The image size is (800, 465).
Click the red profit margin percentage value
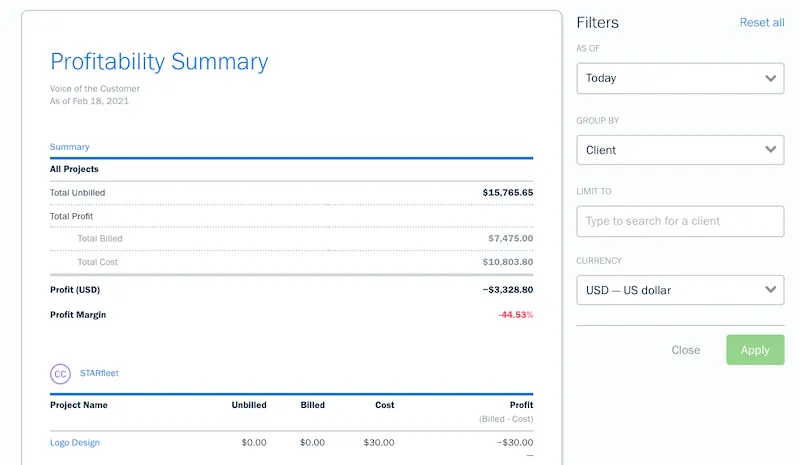coord(515,315)
